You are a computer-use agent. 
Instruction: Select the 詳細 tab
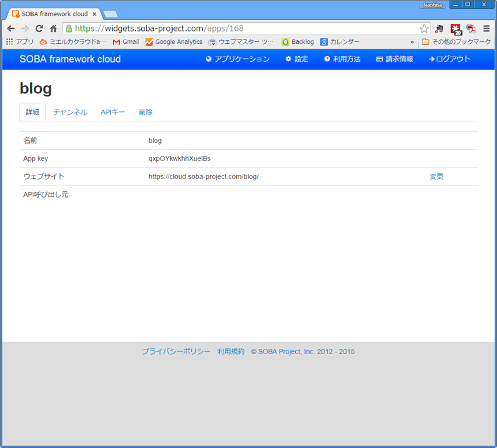(33, 112)
